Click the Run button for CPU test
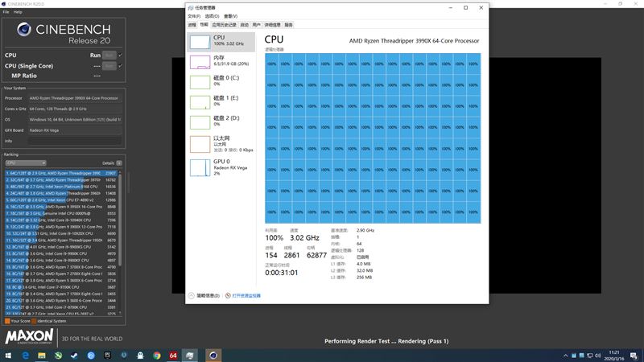 (109, 55)
